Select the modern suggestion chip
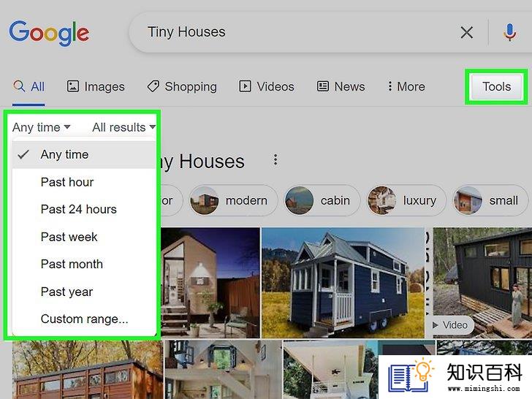Image resolution: width=532 pixels, height=399 pixels. (x=233, y=200)
